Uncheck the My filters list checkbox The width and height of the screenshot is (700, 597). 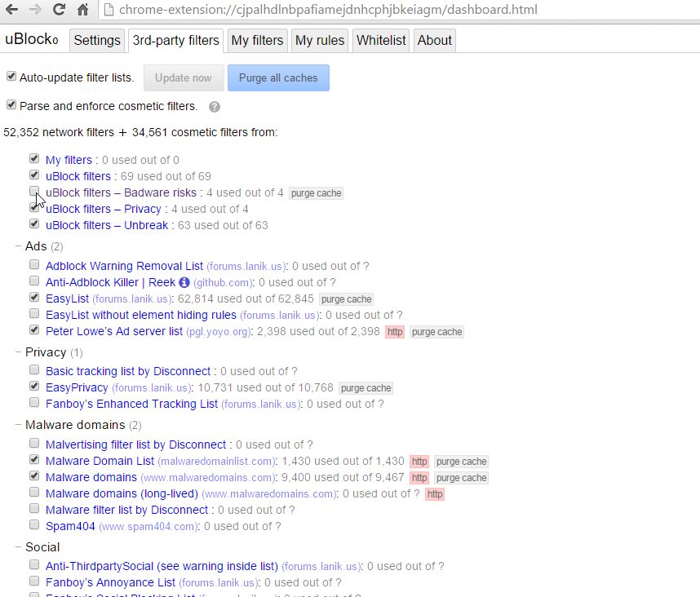(x=34, y=158)
